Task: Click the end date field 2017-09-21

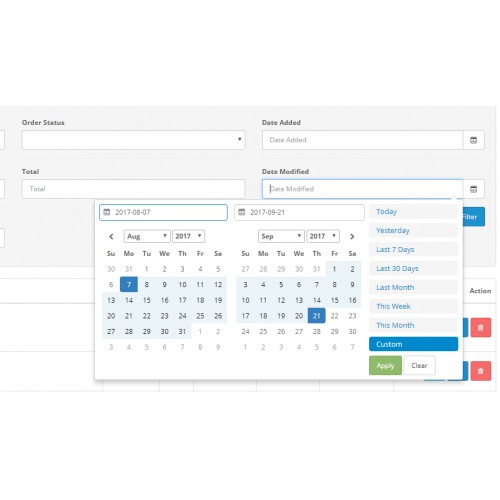Action: [x=299, y=212]
